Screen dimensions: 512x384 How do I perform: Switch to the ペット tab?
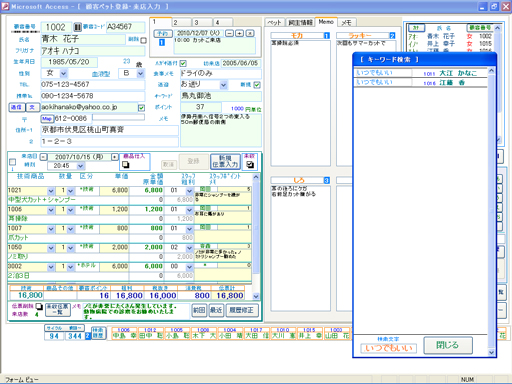(275, 22)
